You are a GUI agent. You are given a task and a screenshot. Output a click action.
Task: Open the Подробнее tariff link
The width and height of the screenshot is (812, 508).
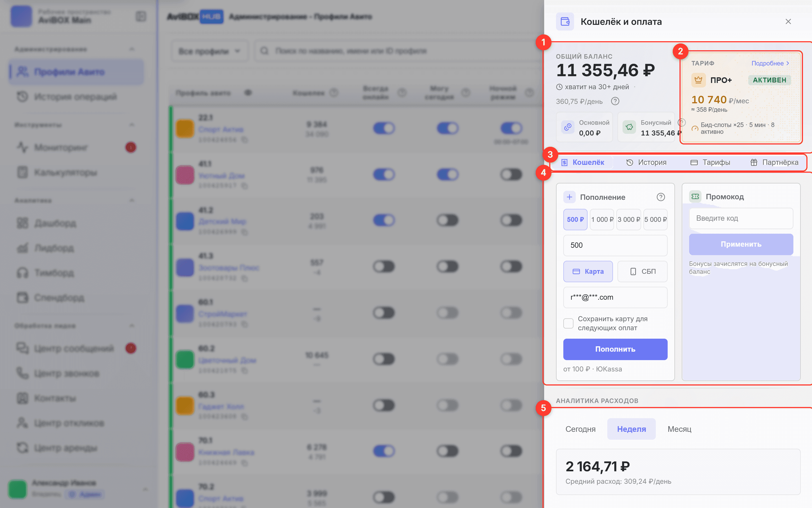(x=770, y=63)
